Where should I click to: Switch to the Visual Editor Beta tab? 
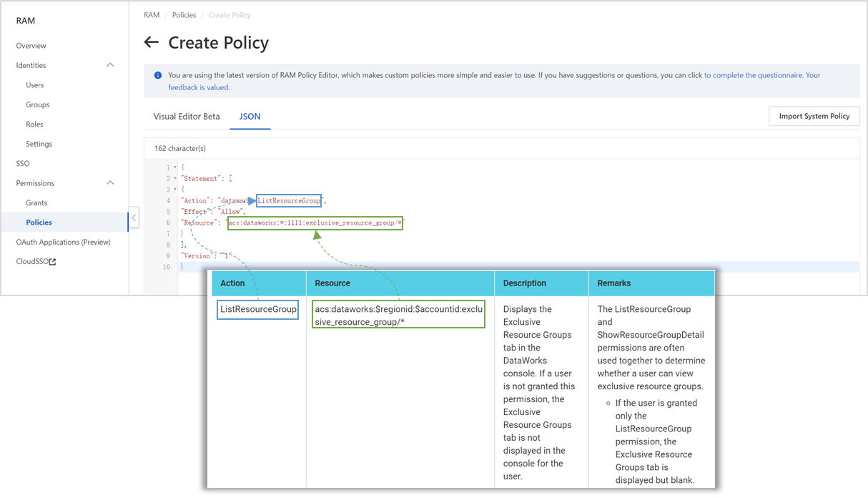(187, 116)
